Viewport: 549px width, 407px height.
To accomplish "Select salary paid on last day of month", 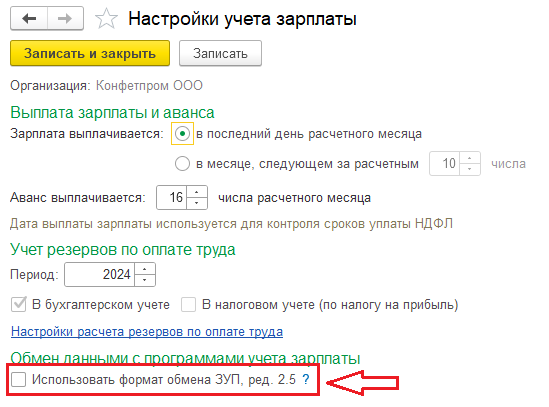I will pyautogui.click(x=182, y=133).
